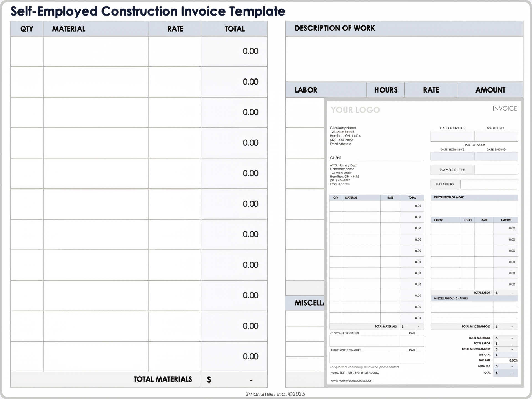Select the first material row's TOTAL cell

[x=234, y=51]
